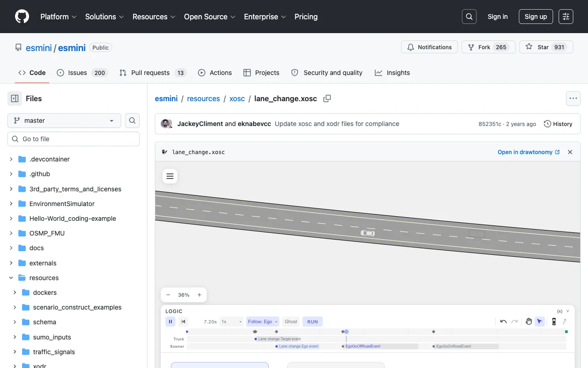Star the esmini repository
This screenshot has height=368, width=588.
(546, 47)
